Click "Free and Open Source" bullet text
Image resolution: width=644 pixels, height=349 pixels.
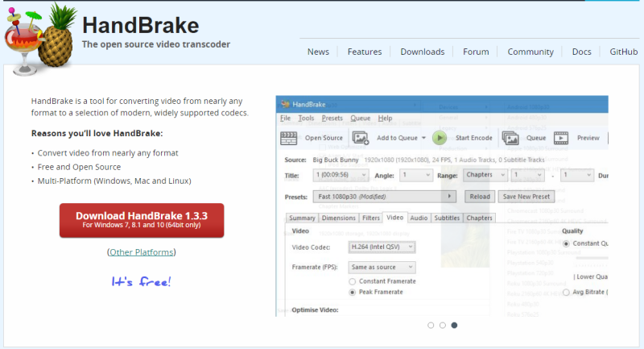pos(79,167)
